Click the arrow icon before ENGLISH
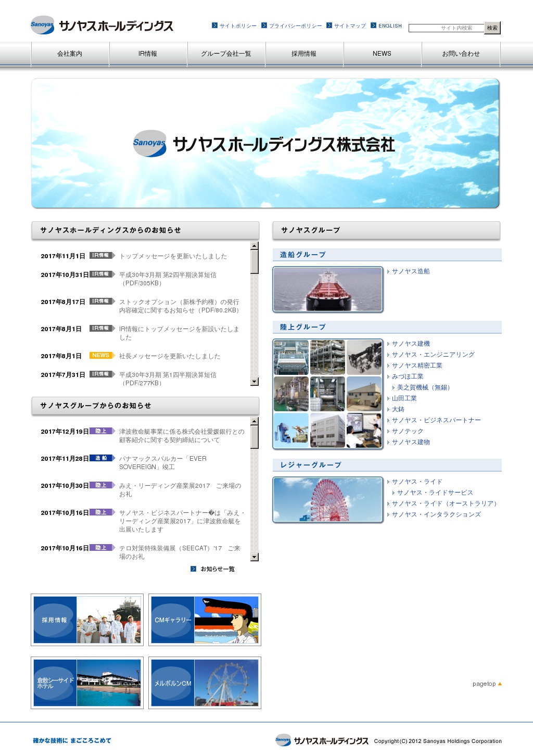Screen dimensions: 533x756 (x=373, y=26)
